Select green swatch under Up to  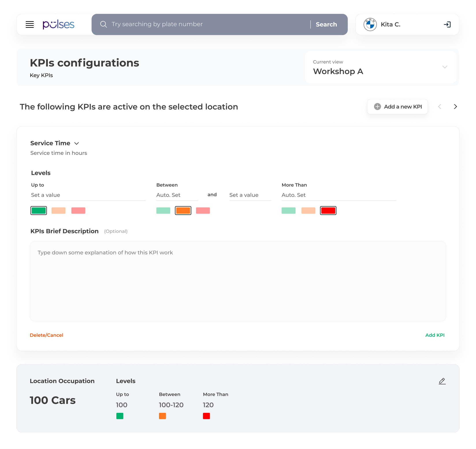(x=39, y=210)
